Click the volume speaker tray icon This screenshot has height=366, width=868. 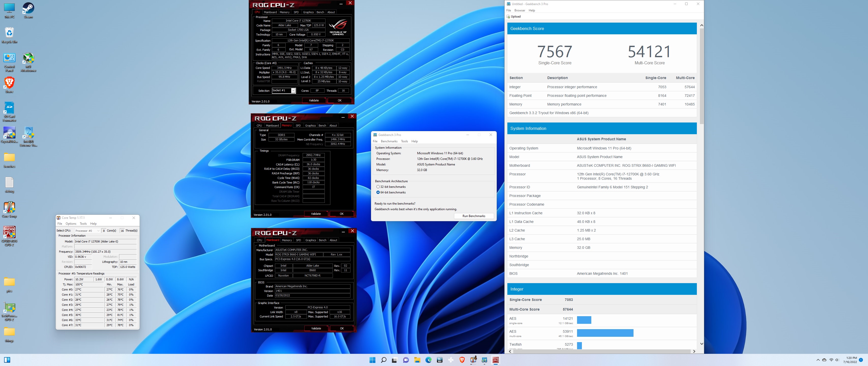click(x=837, y=360)
